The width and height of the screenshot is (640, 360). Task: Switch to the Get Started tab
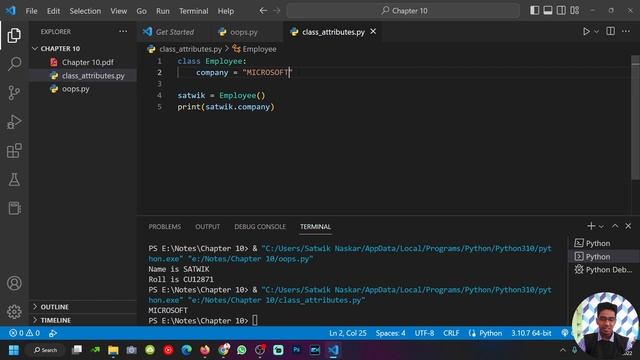pyautogui.click(x=174, y=32)
